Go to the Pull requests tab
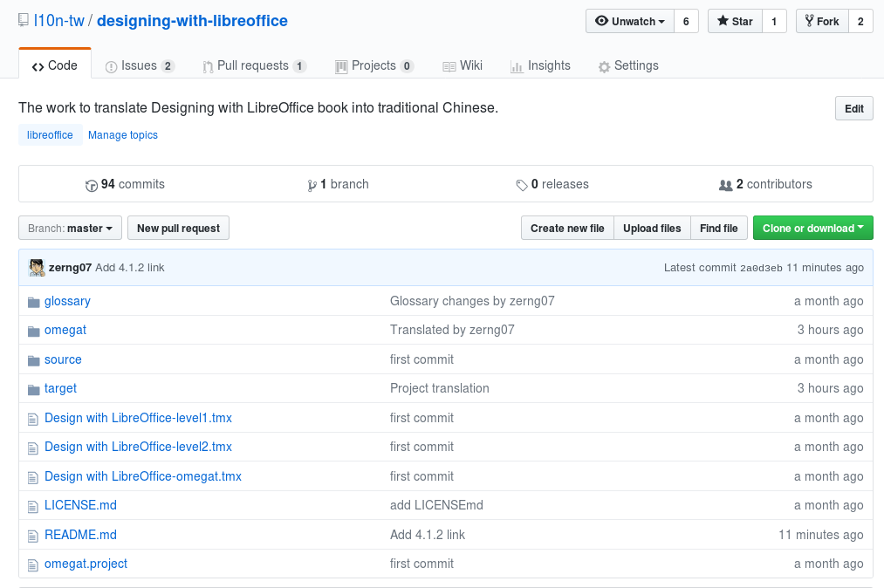 [253, 66]
